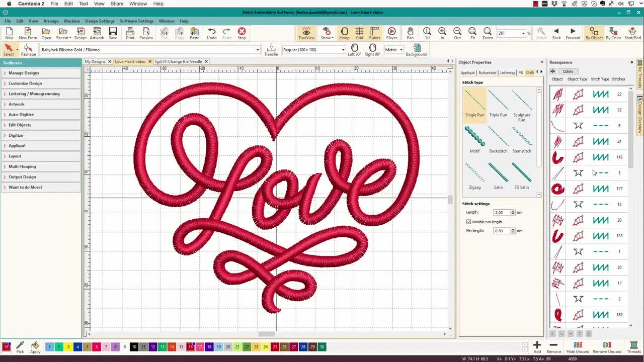
Task: Click the New design icon
Action: 9,34
